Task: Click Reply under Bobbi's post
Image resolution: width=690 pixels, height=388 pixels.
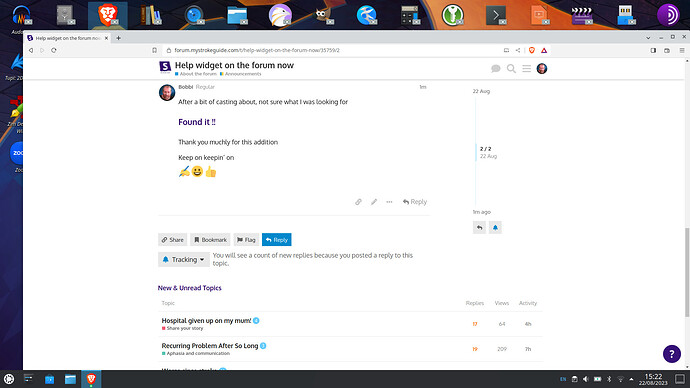Action: click(415, 202)
